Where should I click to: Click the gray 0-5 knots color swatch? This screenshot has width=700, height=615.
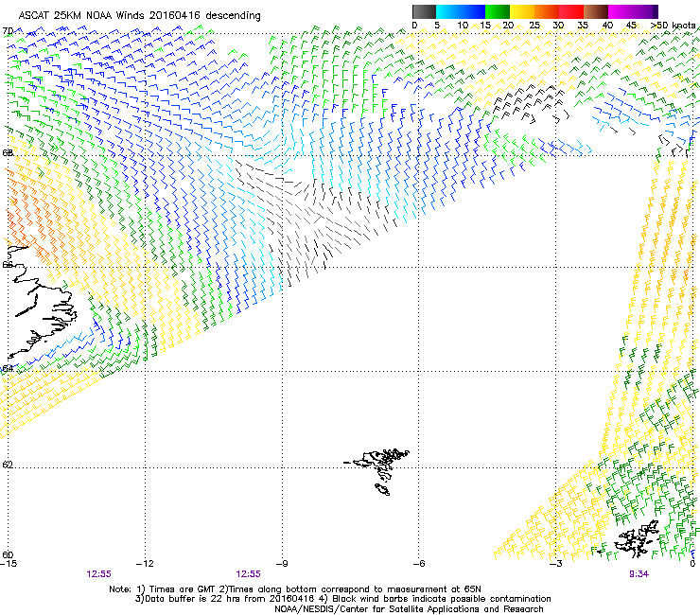424,11
